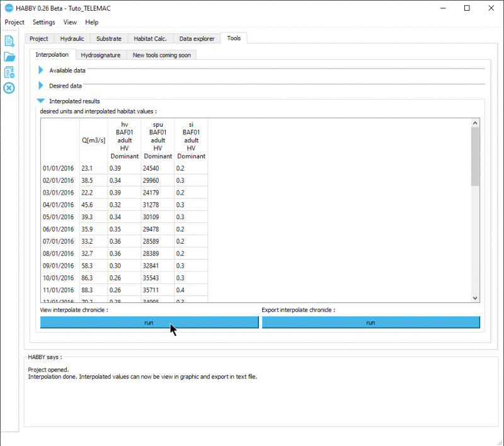This screenshot has width=504, height=446.
Task: Create a new project
Action: (x=8, y=40)
